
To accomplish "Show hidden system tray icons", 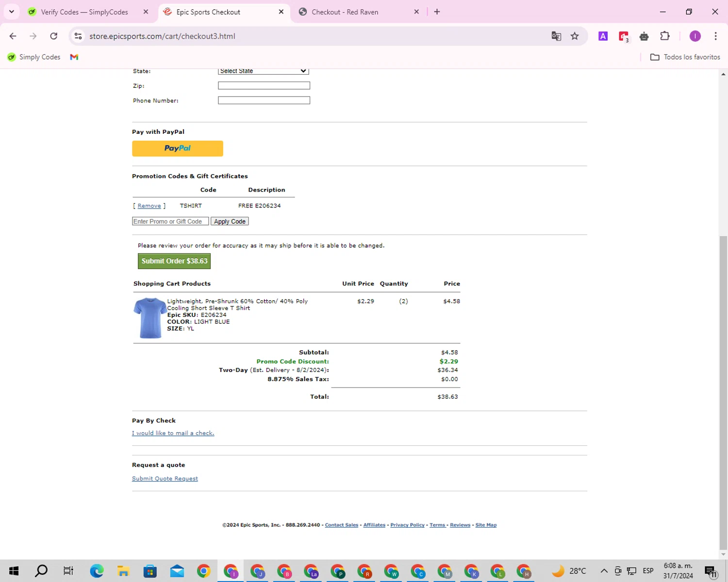I will click(604, 571).
